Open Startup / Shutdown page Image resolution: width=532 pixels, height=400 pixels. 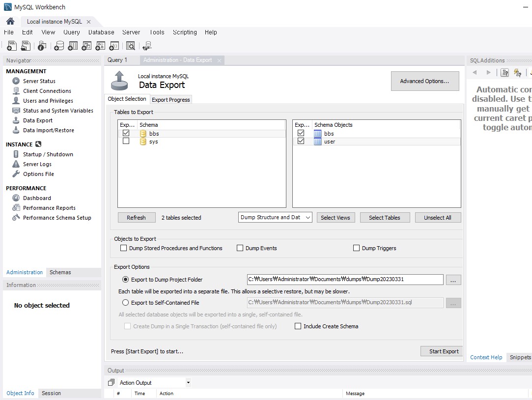point(48,154)
